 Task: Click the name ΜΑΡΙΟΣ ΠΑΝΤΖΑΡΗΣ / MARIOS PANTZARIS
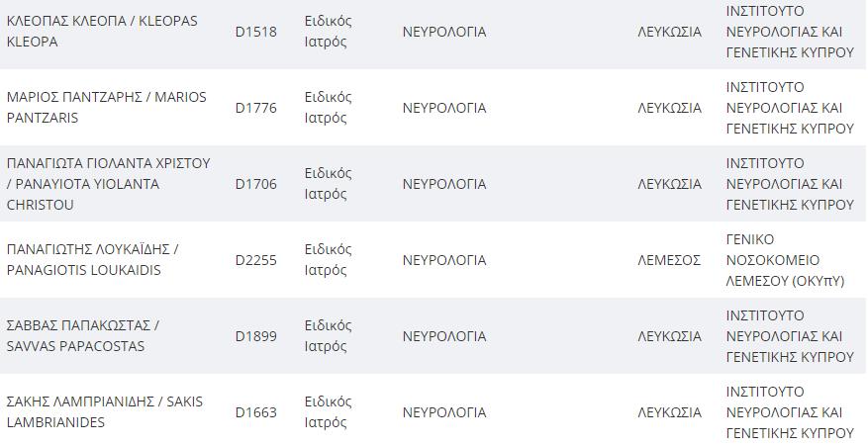pyautogui.click(x=106, y=108)
